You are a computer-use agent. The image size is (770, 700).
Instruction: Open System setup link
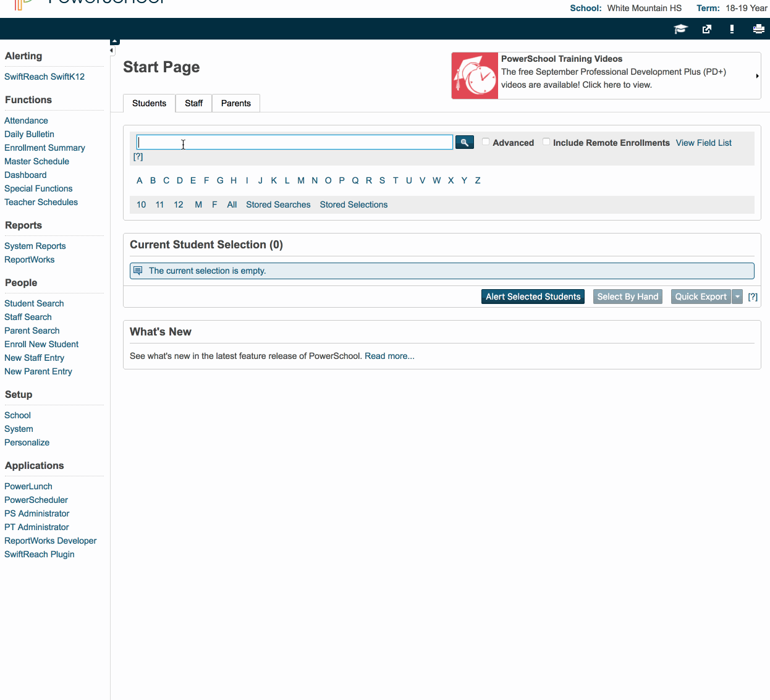(19, 429)
